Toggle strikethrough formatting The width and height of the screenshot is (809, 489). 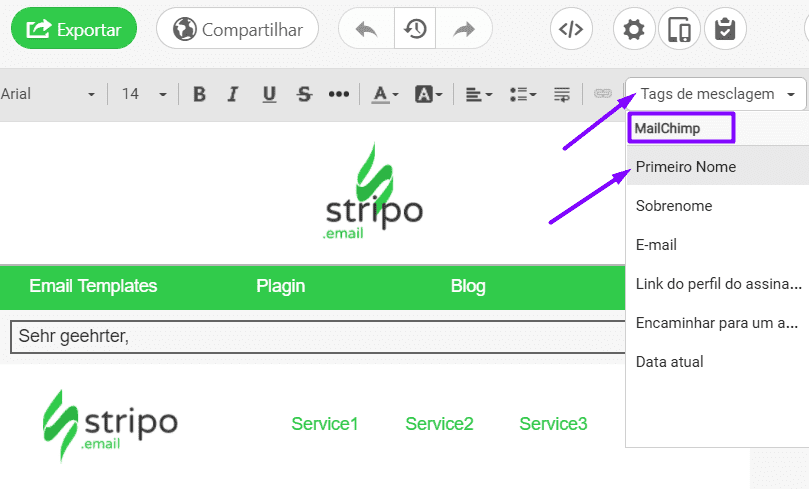tap(304, 94)
